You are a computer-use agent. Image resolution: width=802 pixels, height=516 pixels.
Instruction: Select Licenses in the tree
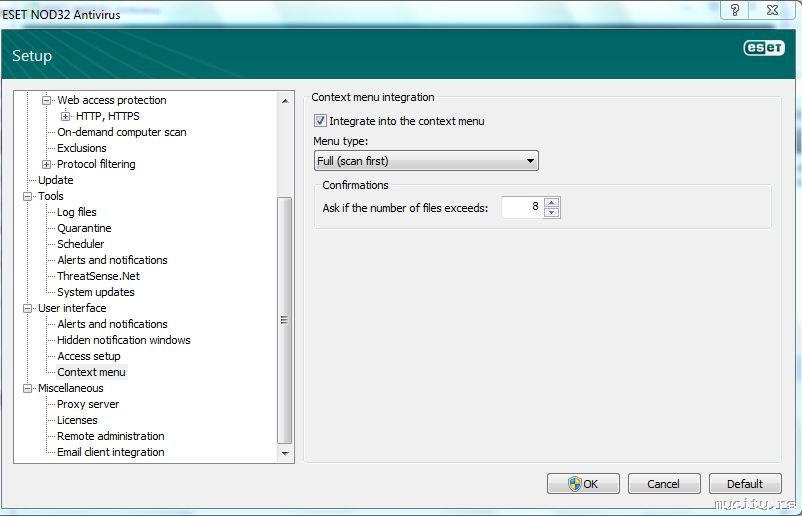(x=77, y=420)
